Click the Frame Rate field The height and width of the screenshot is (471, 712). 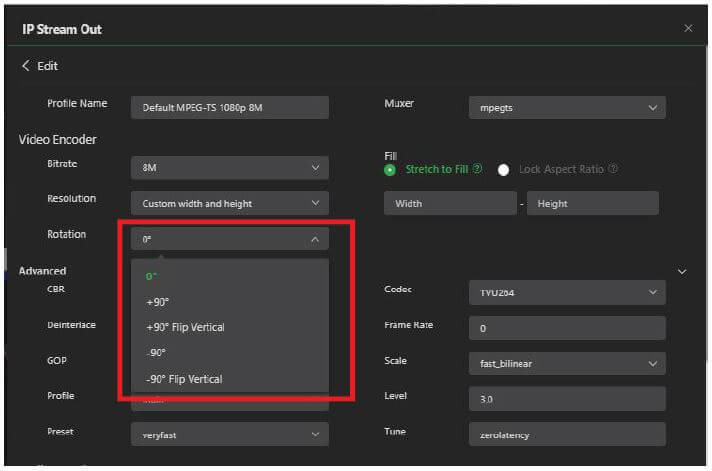[x=567, y=328]
